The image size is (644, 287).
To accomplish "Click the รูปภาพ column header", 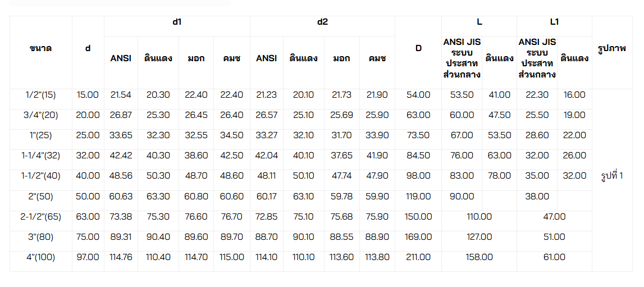I will tap(612, 48).
